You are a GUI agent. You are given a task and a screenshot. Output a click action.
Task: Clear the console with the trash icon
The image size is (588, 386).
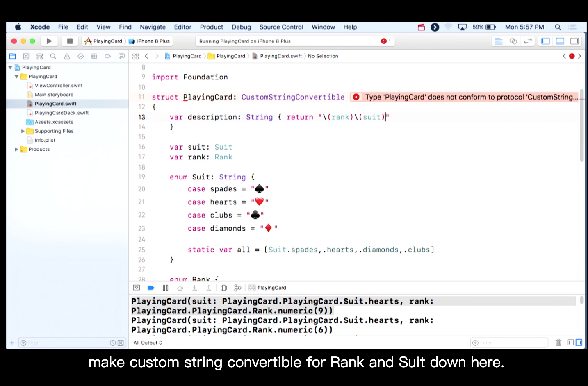558,343
